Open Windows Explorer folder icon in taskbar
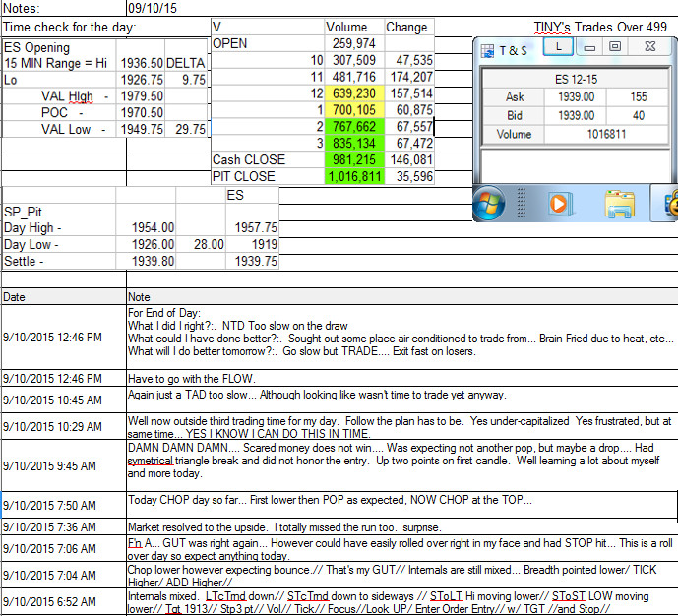This screenshot has height=616, width=678. (x=620, y=203)
